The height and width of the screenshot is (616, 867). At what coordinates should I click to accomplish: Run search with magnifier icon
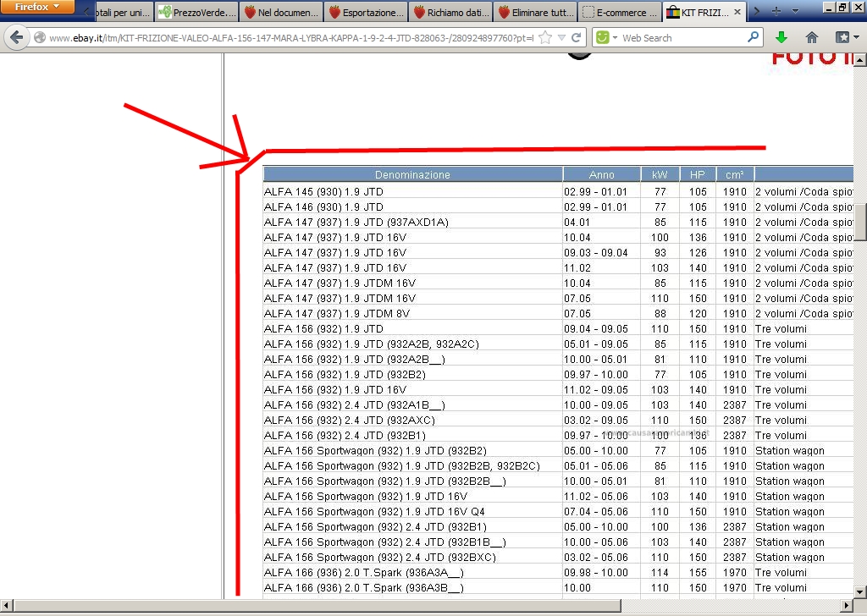click(753, 37)
